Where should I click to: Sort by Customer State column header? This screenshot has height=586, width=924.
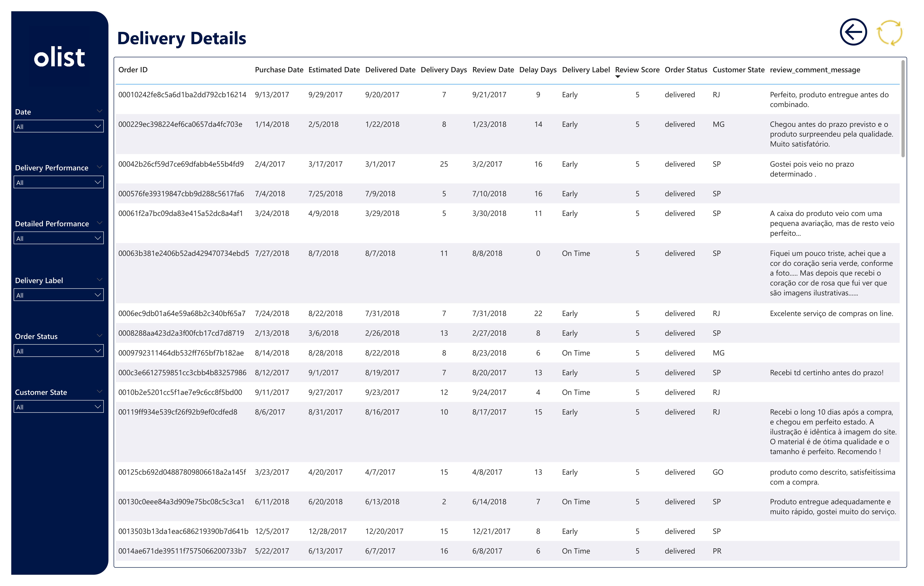(738, 70)
